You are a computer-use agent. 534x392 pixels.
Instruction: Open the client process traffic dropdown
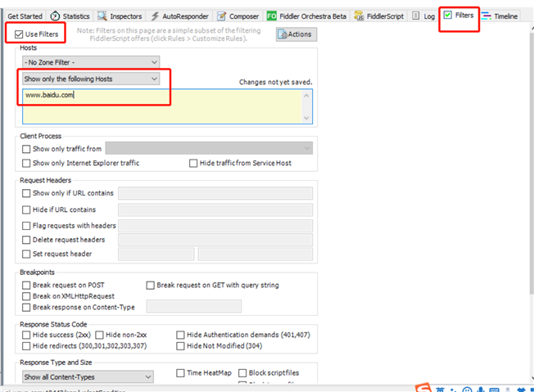click(209, 148)
